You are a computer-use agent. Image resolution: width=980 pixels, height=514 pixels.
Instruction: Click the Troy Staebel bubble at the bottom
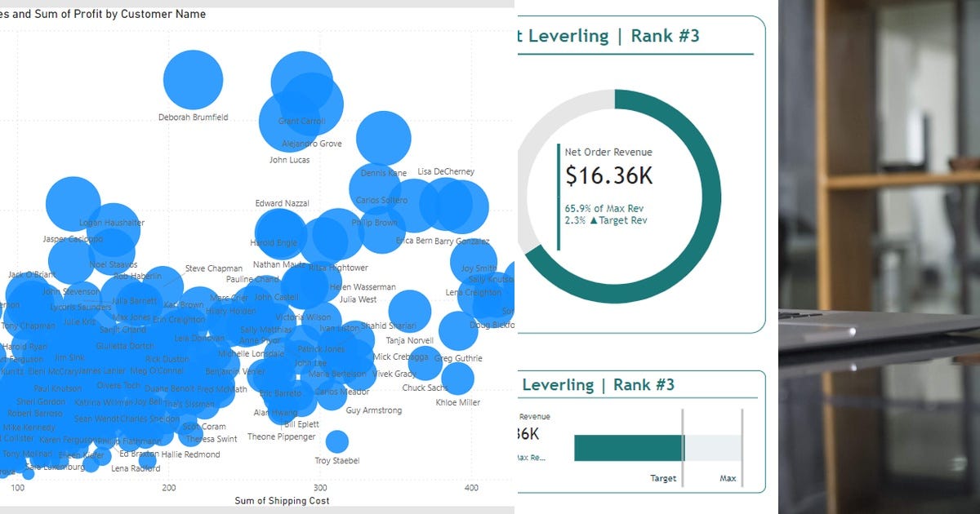[336, 443]
